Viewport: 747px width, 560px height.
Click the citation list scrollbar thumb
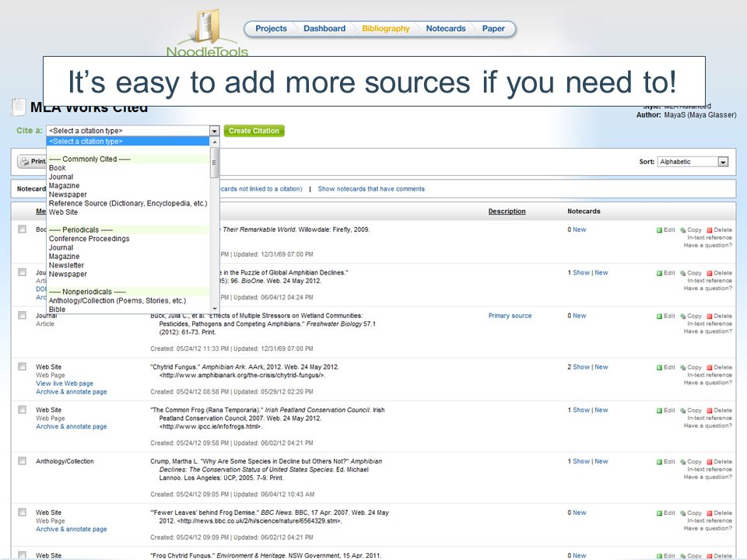(215, 163)
